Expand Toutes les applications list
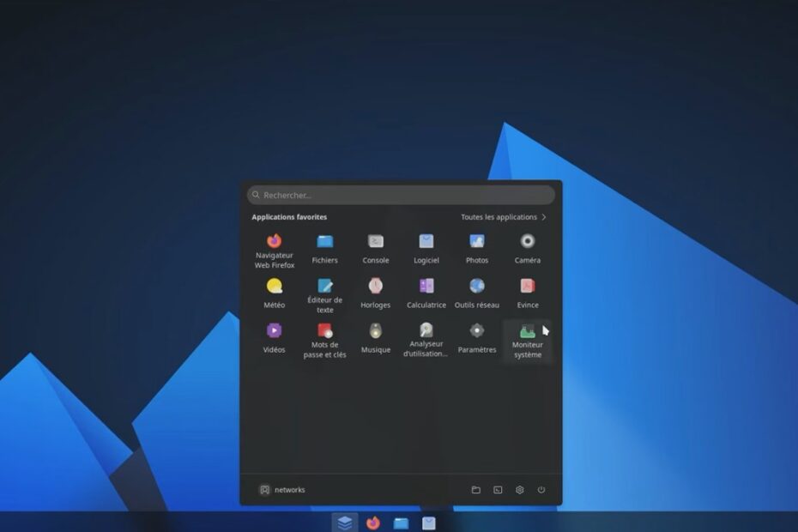This screenshot has width=798, height=532. [x=503, y=217]
